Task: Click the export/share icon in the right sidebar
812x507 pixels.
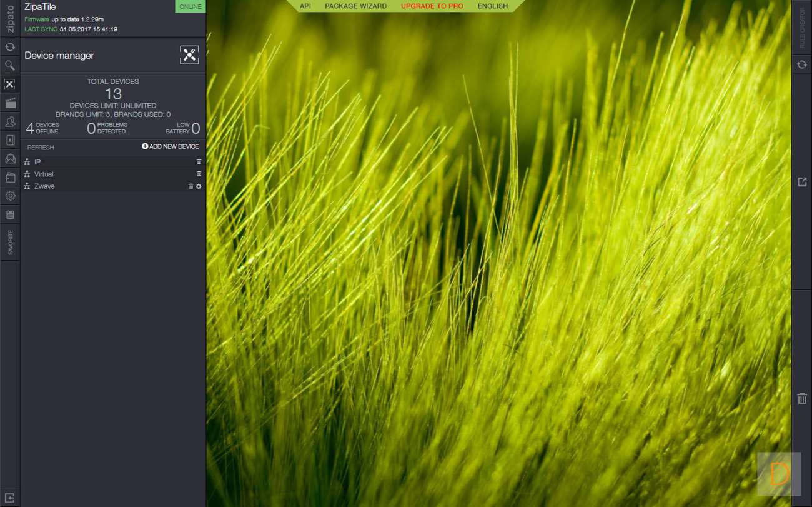Action: tap(802, 182)
